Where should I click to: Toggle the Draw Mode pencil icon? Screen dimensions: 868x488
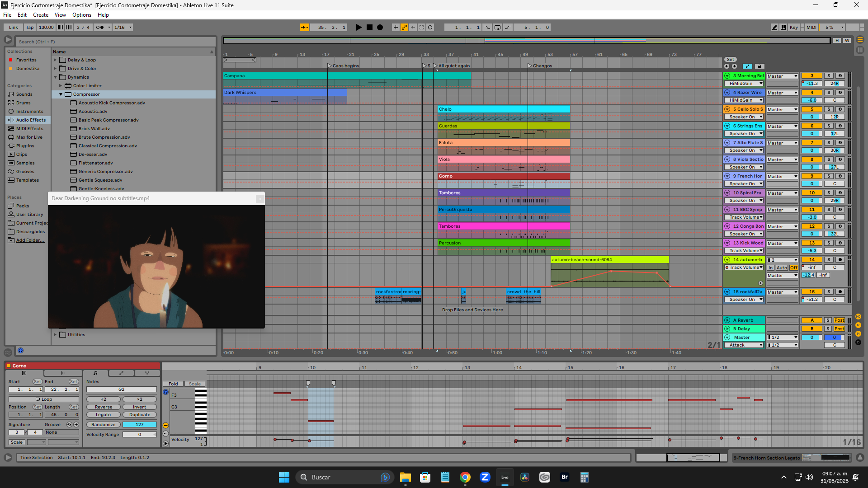[x=774, y=28]
